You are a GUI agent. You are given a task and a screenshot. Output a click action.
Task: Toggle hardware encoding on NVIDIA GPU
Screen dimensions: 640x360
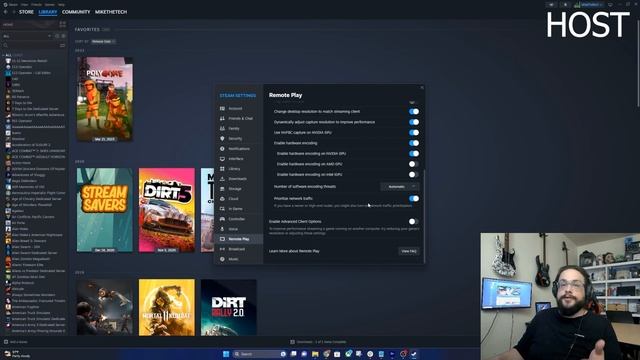(x=414, y=153)
